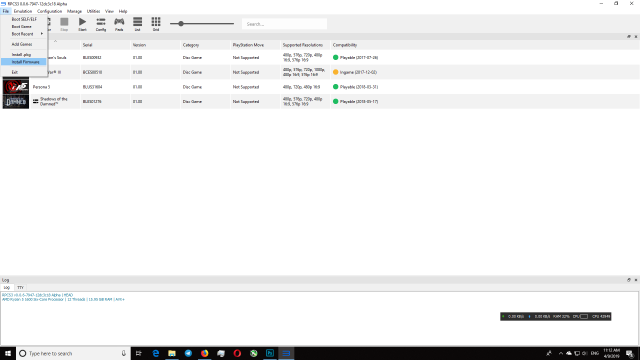The width and height of the screenshot is (640, 360).
Task: Open Firefox from taskbar
Action: tap(204, 353)
